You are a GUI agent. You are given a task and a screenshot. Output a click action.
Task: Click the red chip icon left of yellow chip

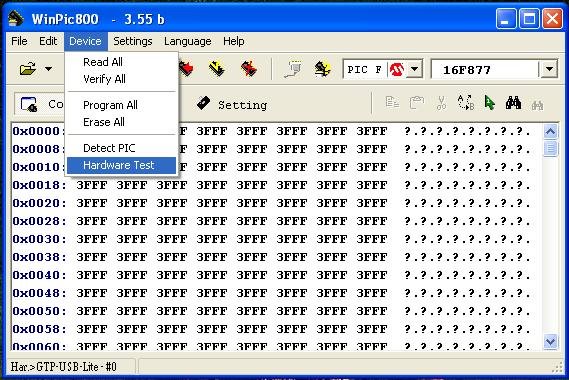186,68
